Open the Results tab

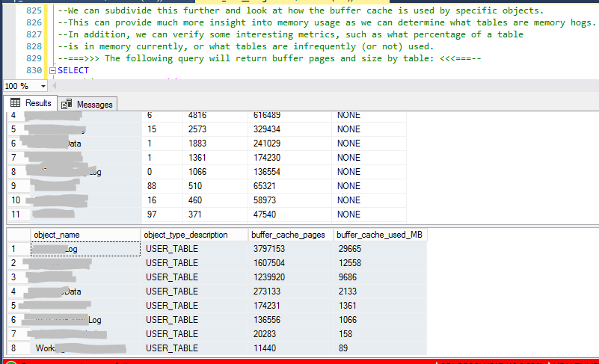[x=31, y=103]
